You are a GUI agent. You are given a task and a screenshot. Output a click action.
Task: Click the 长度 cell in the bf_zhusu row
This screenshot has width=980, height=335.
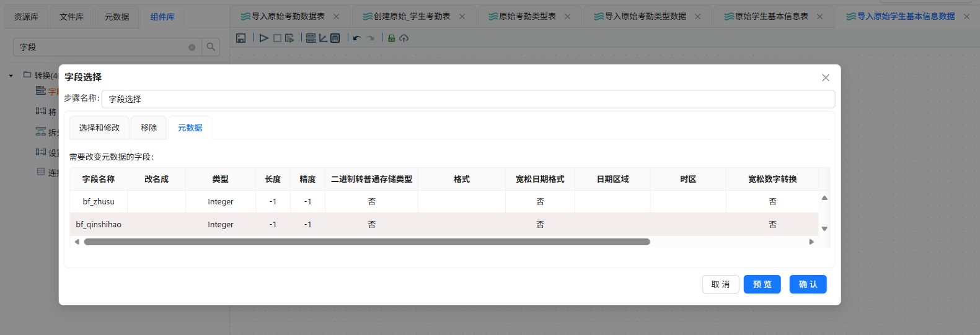tap(273, 202)
